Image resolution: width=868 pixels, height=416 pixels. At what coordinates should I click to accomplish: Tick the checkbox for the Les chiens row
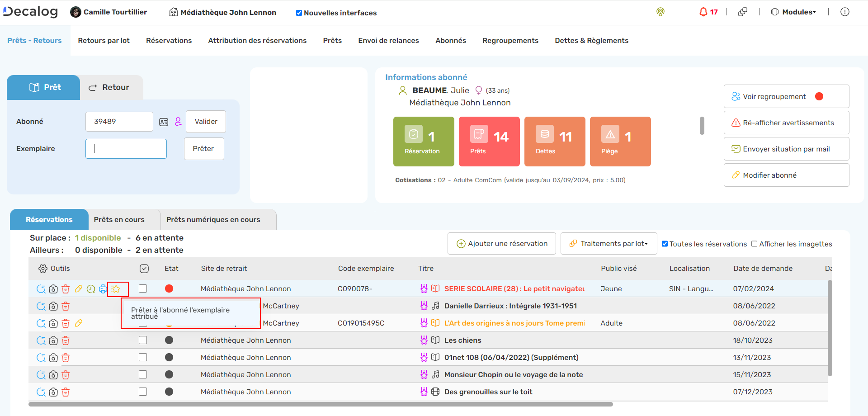point(143,340)
